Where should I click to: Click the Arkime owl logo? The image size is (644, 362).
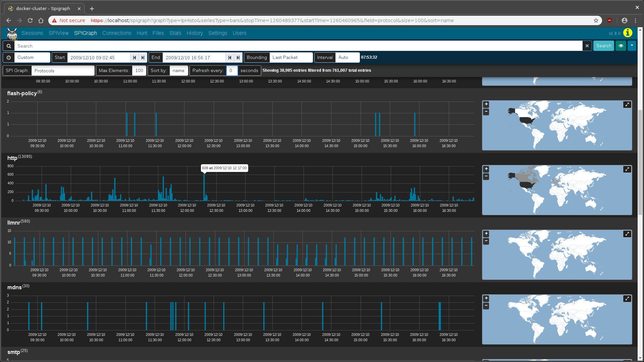12,33
